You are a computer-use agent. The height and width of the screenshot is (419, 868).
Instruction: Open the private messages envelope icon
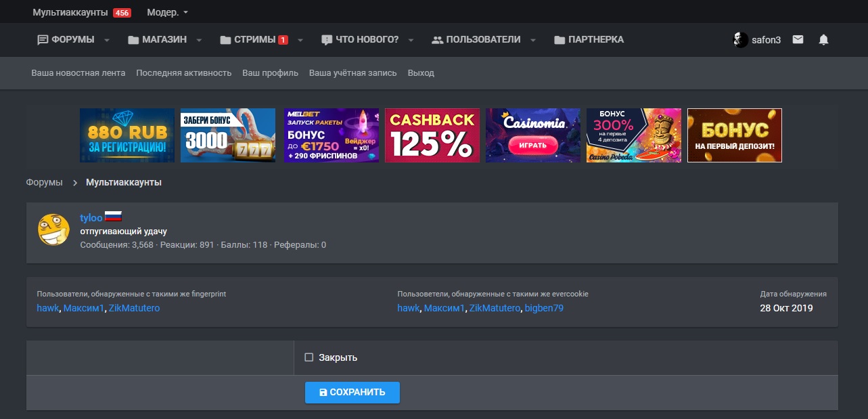click(798, 40)
